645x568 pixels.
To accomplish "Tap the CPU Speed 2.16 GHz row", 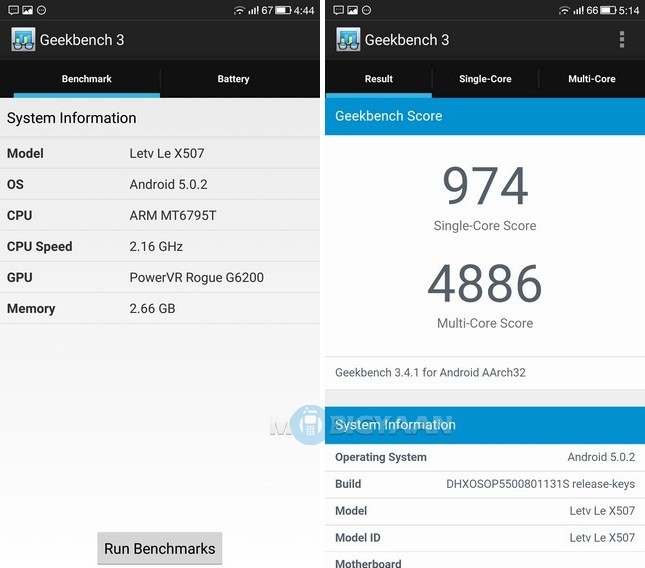I will 160,246.
